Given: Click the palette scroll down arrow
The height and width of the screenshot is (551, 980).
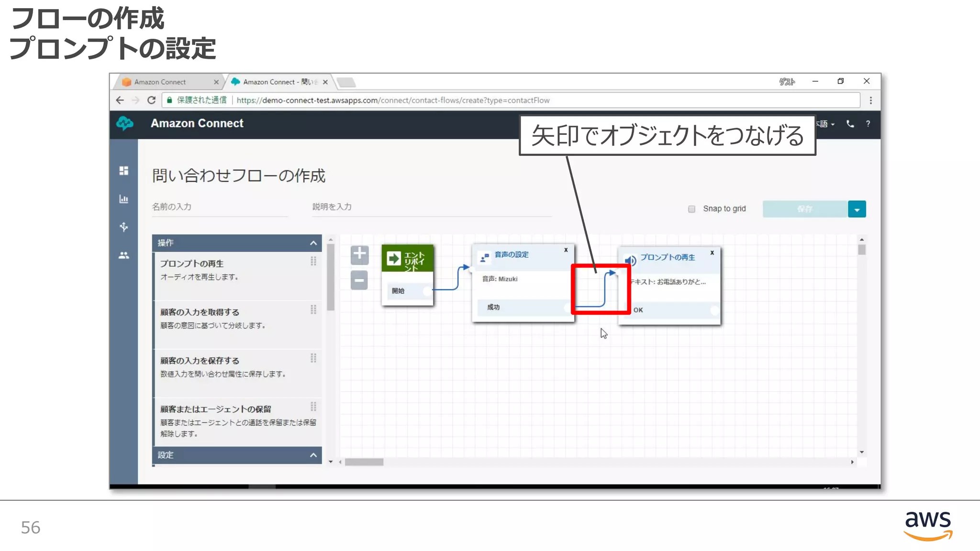Looking at the screenshot, I should pyautogui.click(x=331, y=462).
